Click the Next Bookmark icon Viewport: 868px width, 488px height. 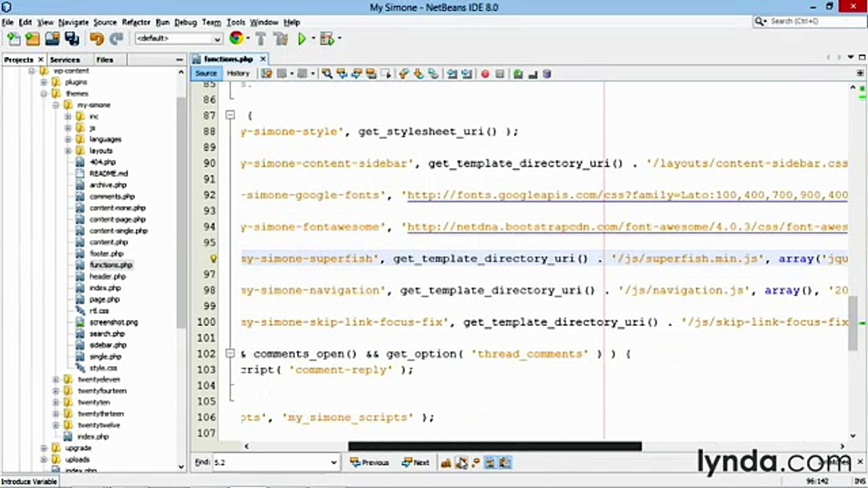[x=418, y=74]
